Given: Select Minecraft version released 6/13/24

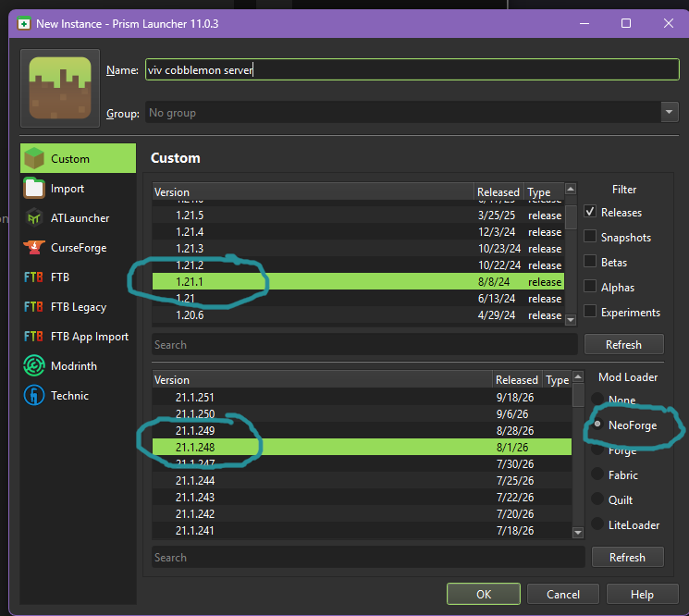Looking at the screenshot, I should (358, 299).
